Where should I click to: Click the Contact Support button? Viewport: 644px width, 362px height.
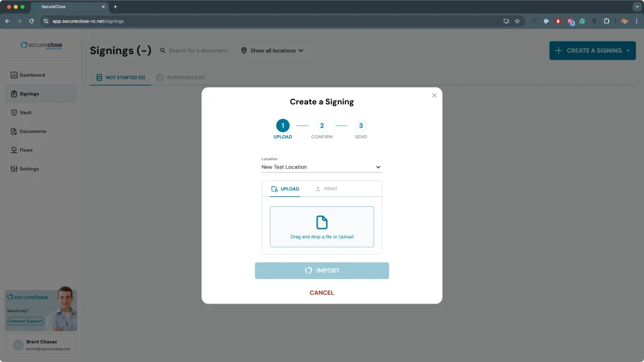click(x=26, y=321)
